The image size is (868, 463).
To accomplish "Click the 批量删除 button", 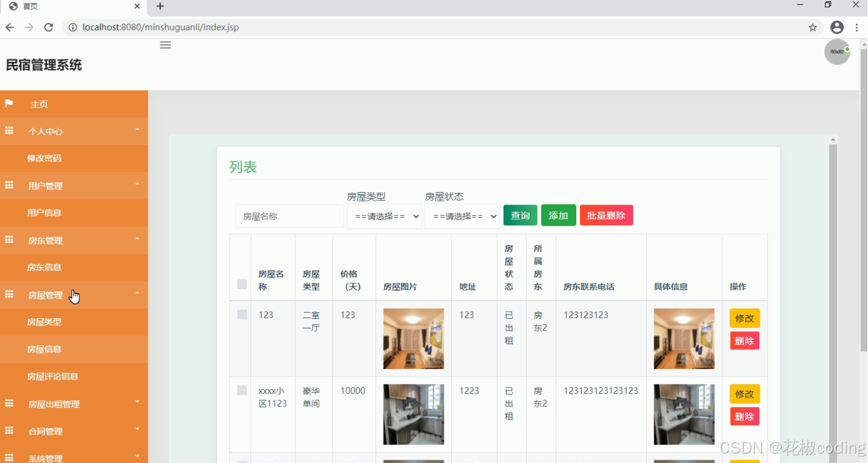I will point(606,215).
